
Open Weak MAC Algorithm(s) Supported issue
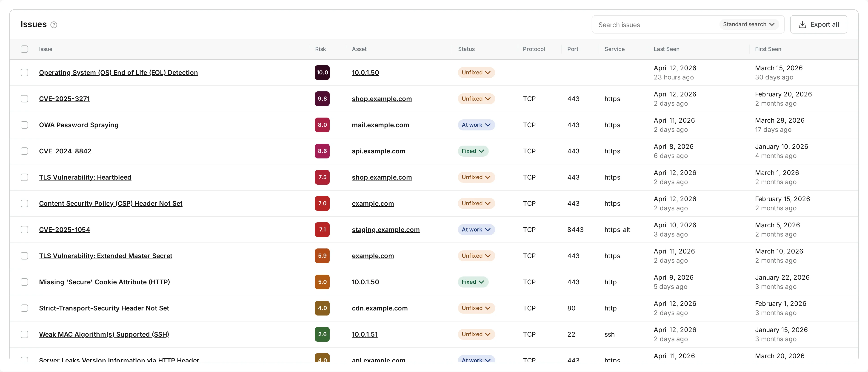(104, 334)
